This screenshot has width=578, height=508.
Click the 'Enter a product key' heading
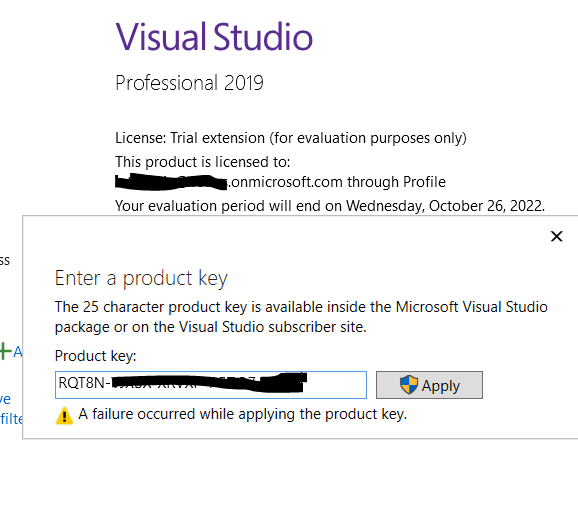[x=141, y=278]
